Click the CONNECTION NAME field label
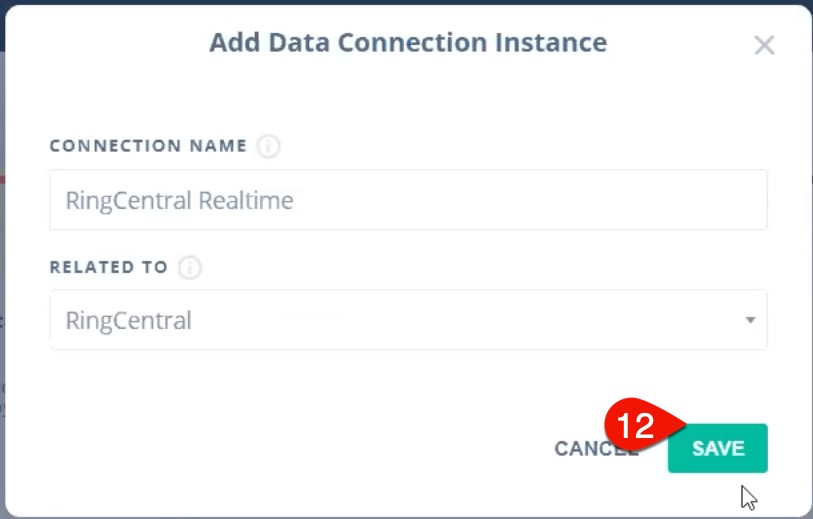 [148, 146]
